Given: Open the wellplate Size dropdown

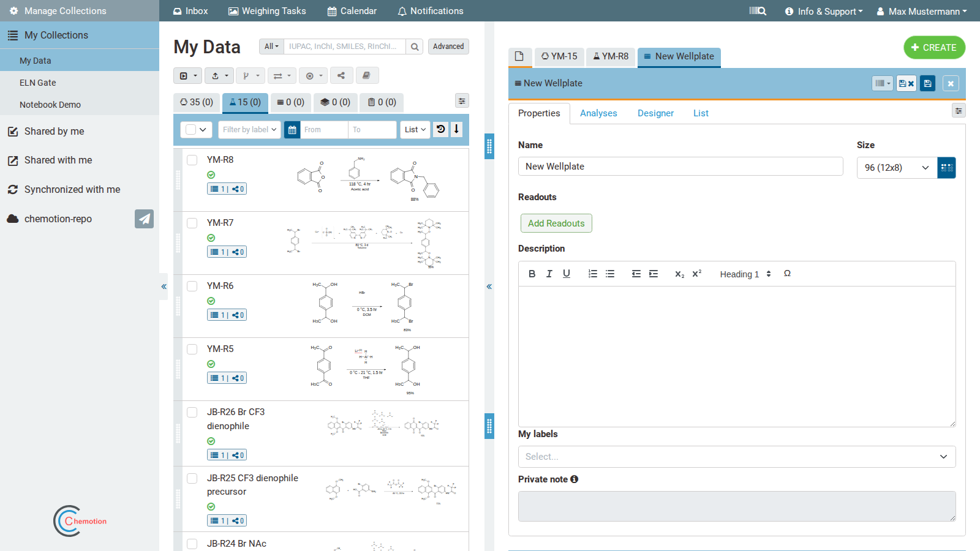Looking at the screenshot, I should [897, 168].
